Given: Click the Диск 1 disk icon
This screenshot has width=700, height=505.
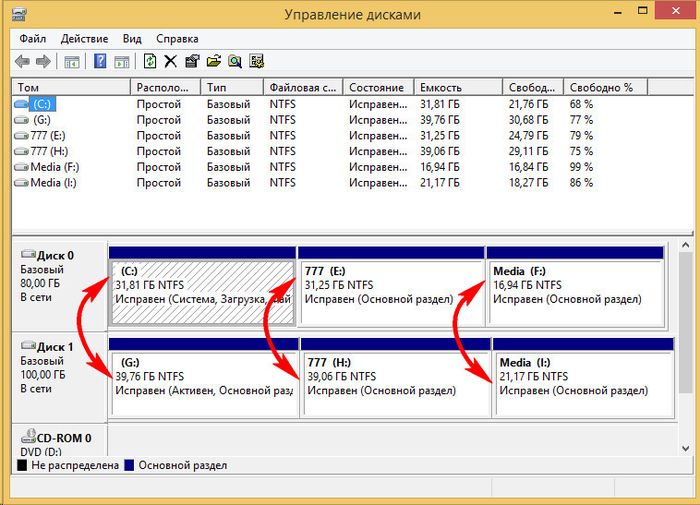Looking at the screenshot, I should [28, 346].
